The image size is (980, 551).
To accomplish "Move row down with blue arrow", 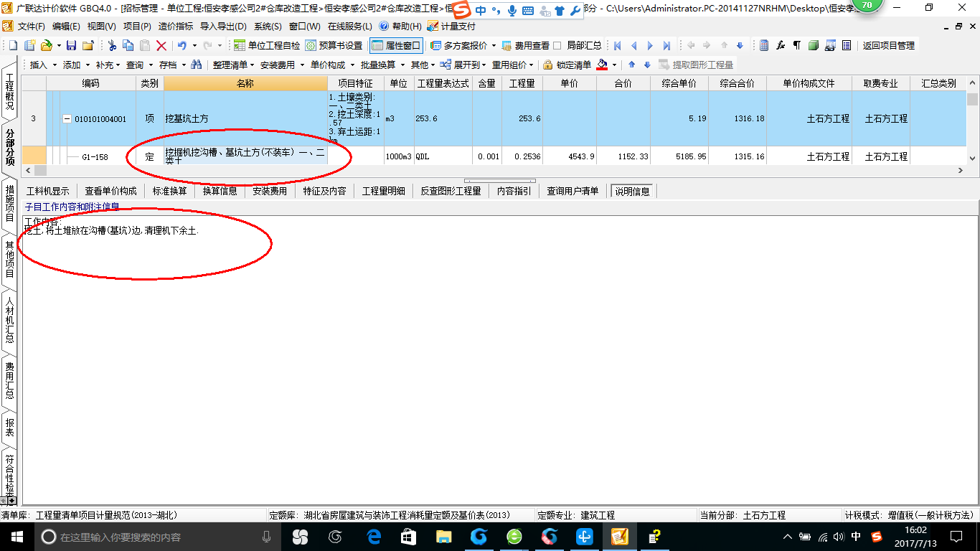I will point(647,65).
